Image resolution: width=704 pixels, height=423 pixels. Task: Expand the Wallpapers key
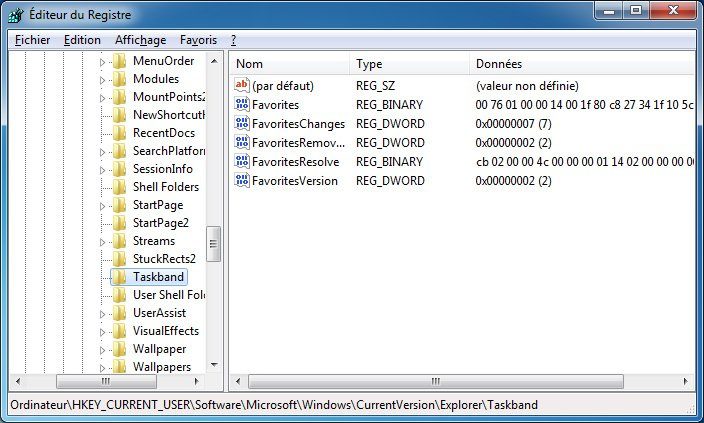(102, 368)
